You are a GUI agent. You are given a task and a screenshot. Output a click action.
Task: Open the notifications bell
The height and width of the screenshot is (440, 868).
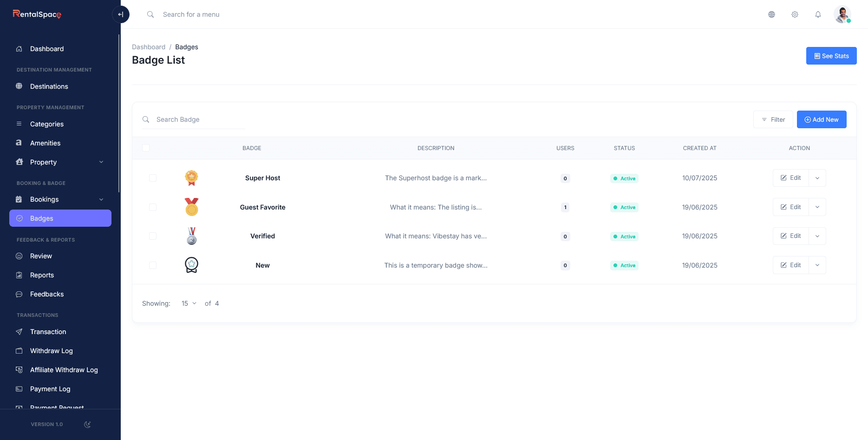point(818,14)
